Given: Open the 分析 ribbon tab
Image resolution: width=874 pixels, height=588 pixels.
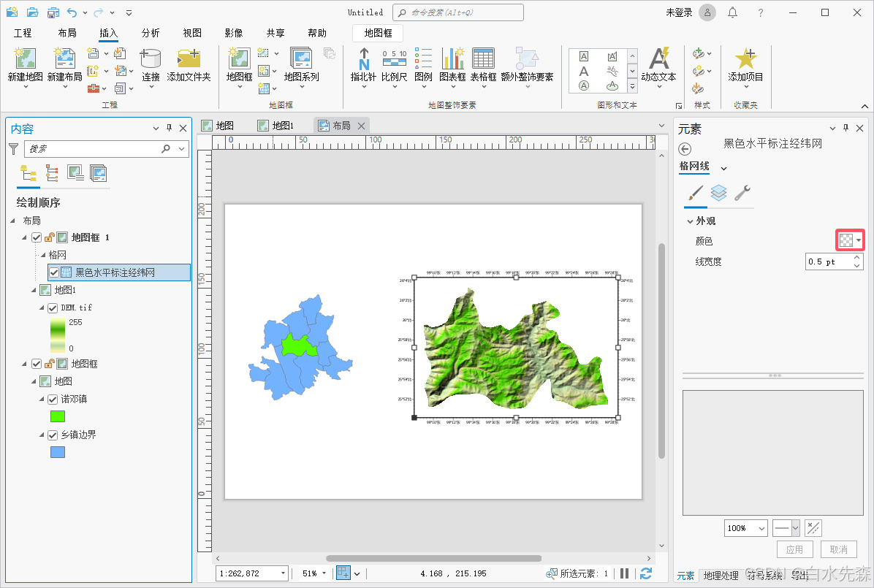Looking at the screenshot, I should pos(151,33).
